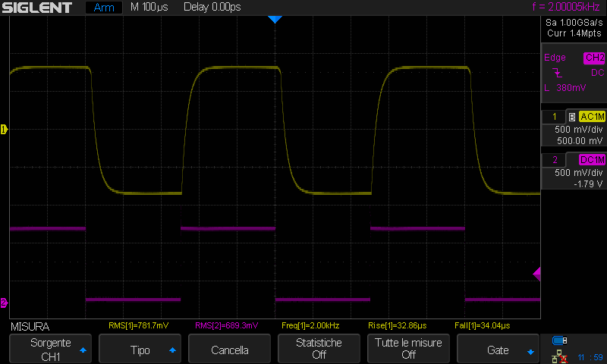This screenshot has width=607, height=364.
Task: Click channel 2 scale 500 mV/div
Action: (579, 173)
